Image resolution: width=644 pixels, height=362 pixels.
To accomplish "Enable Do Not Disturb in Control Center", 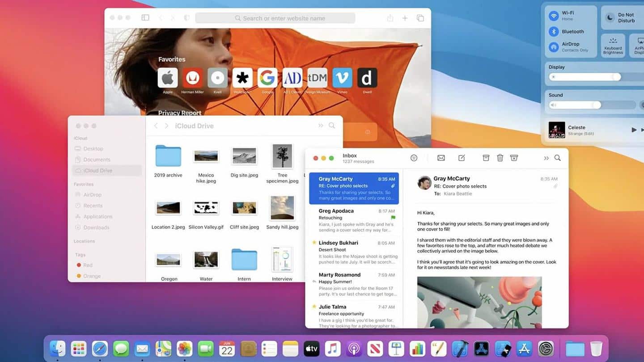I will (610, 17).
